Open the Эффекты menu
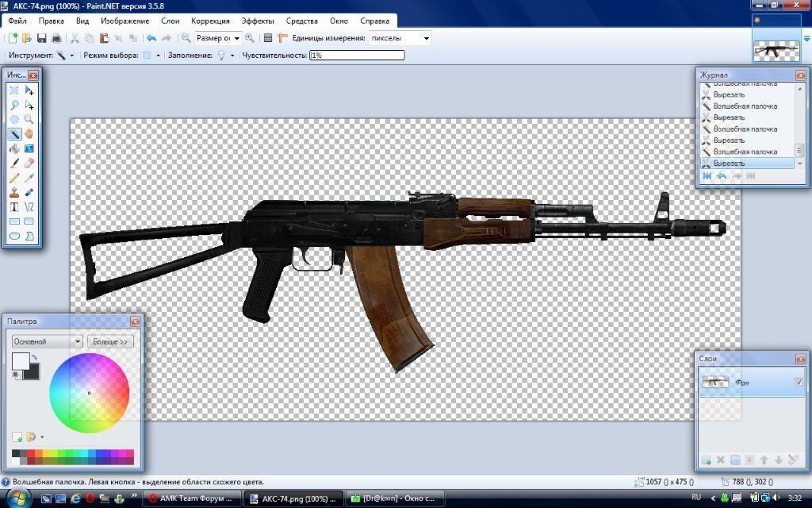 point(257,21)
